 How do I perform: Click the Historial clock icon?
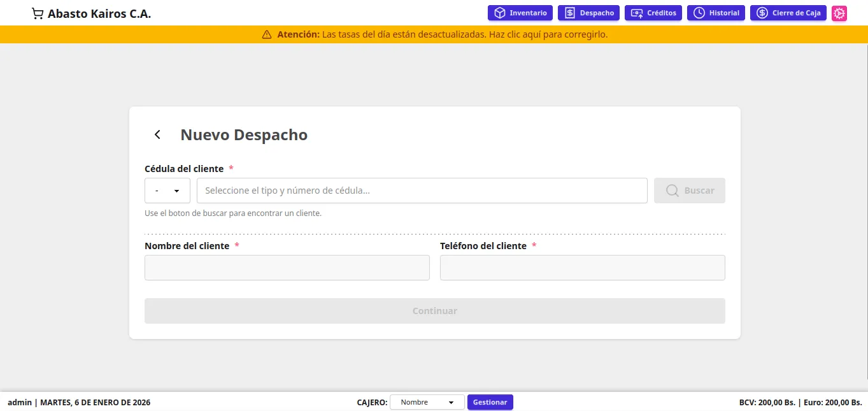pyautogui.click(x=699, y=13)
